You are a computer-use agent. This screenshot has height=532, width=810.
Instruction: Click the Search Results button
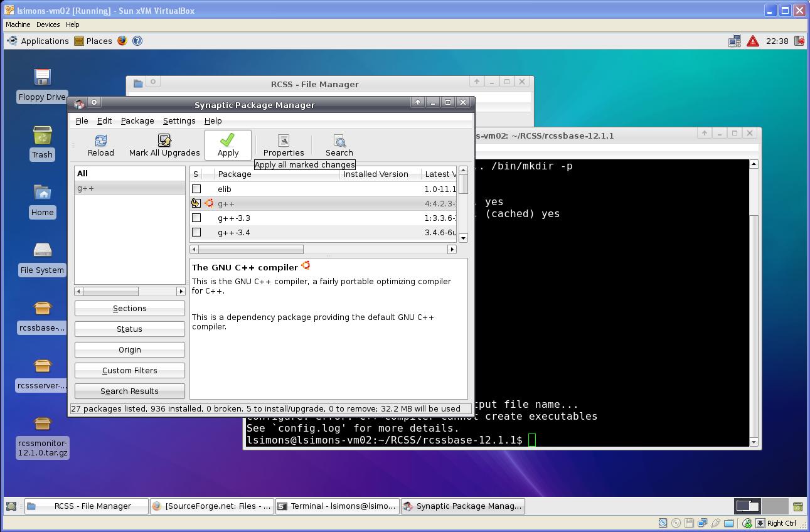point(129,391)
